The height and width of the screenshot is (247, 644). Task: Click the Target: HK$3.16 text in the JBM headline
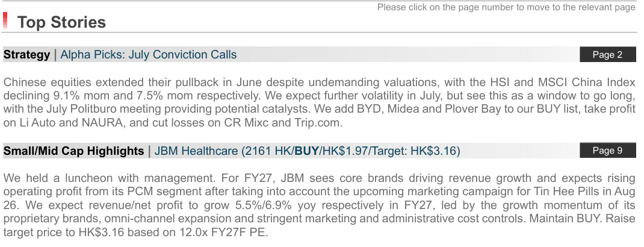[x=414, y=151]
